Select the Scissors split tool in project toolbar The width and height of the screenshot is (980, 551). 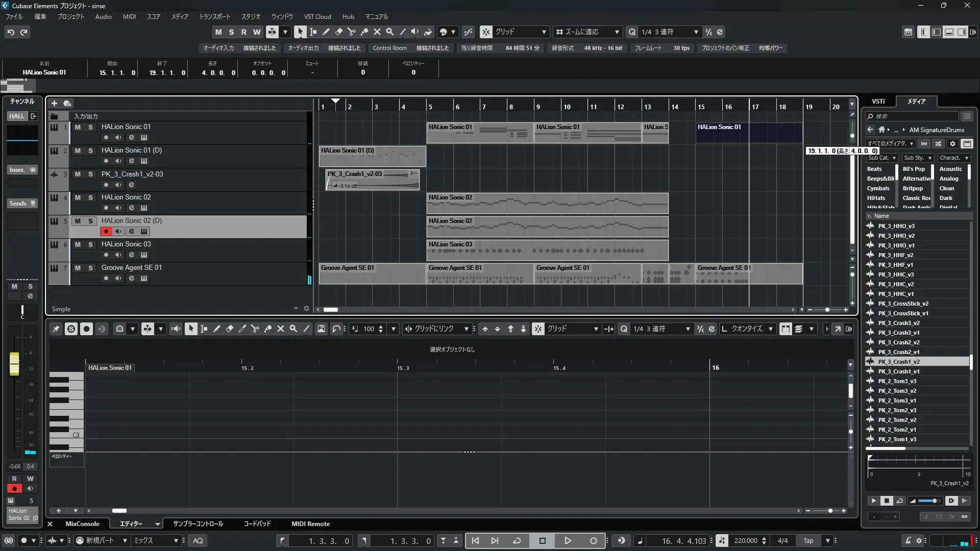pos(351,32)
